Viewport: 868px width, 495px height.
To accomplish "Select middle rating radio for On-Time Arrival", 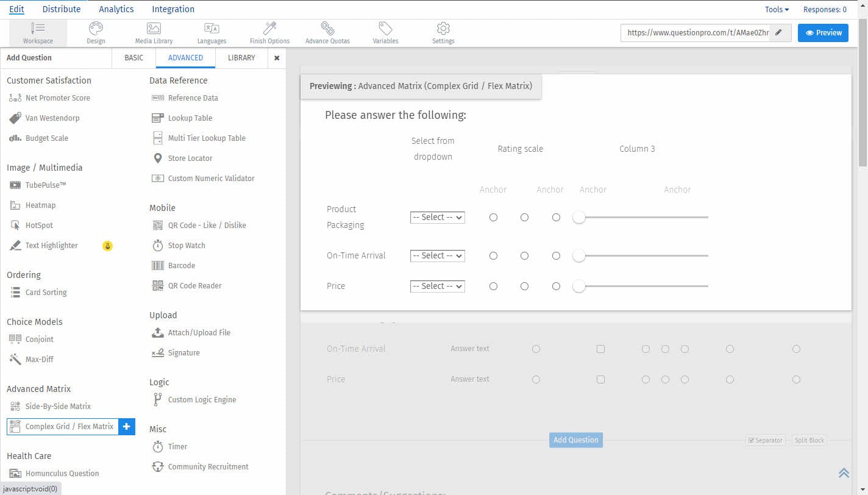I will tap(524, 256).
